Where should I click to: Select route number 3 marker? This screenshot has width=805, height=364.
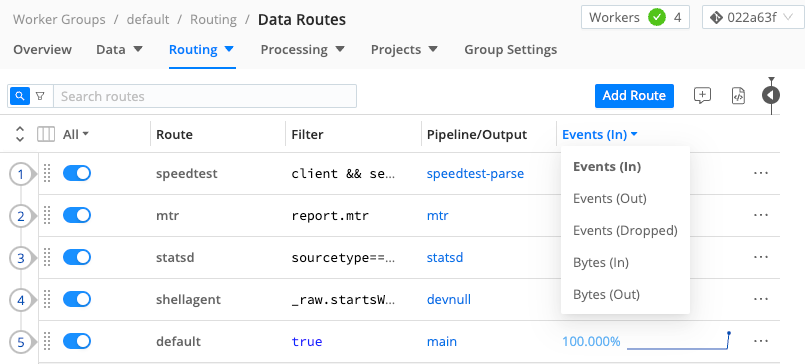tap(21, 258)
